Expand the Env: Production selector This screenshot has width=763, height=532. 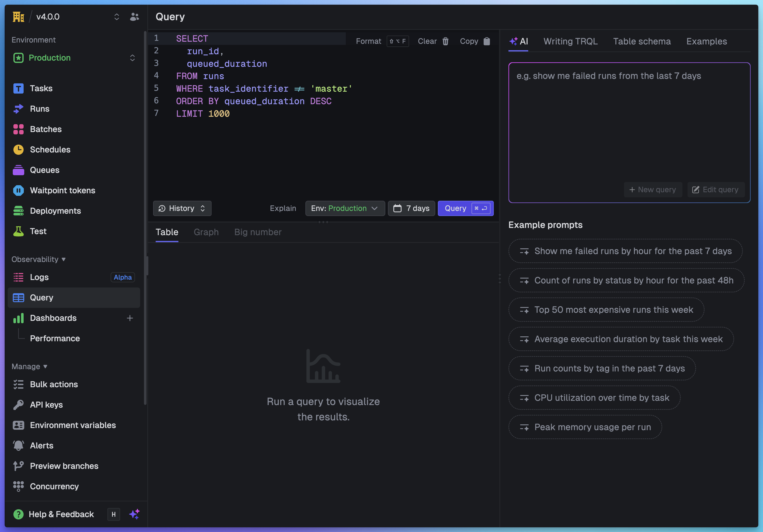click(x=345, y=208)
